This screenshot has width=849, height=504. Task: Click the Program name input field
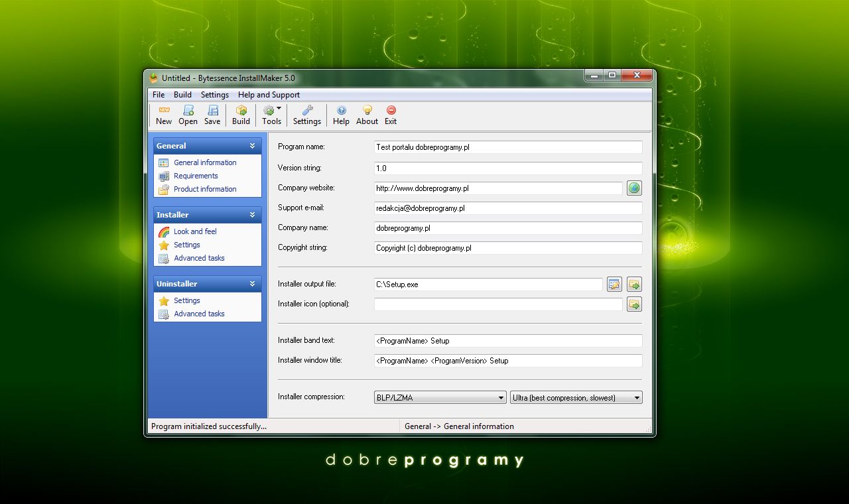point(508,147)
